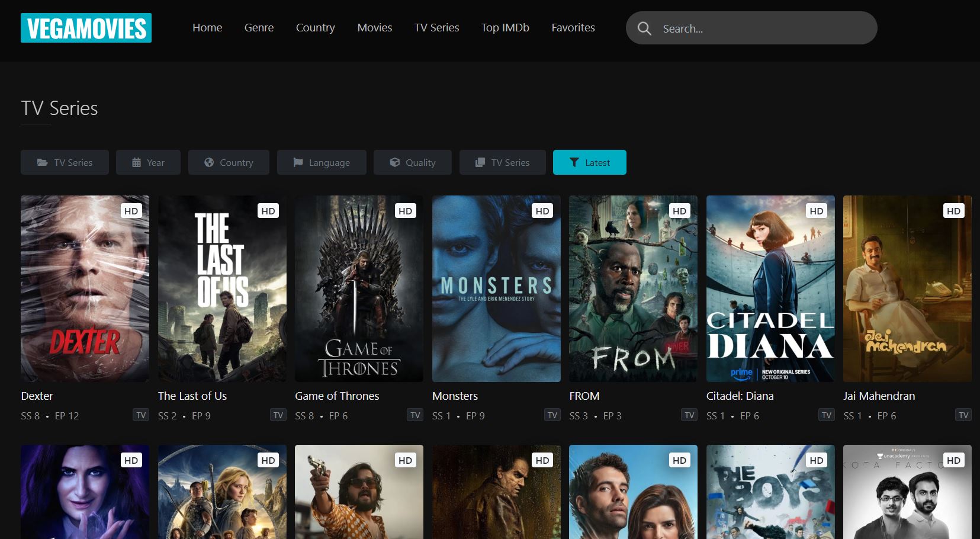Click the VEGAMOVIES logo
980x539 pixels.
click(86, 28)
